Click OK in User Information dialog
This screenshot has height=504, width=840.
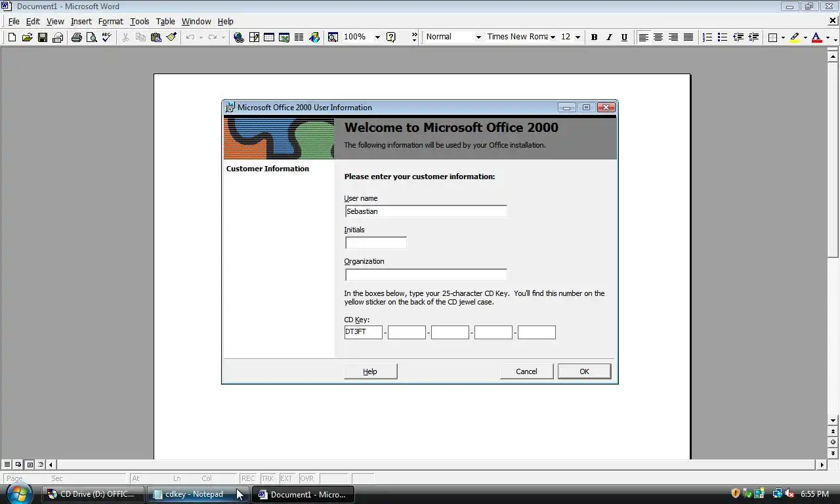point(584,371)
